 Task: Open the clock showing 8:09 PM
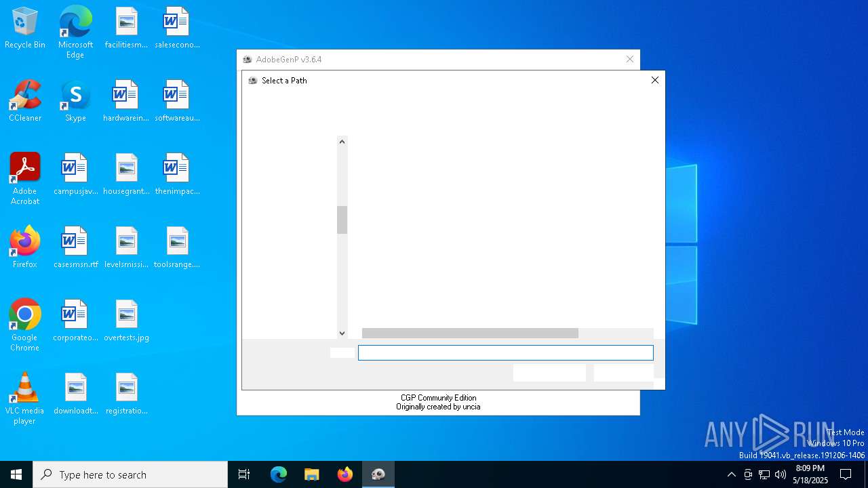[810, 474]
